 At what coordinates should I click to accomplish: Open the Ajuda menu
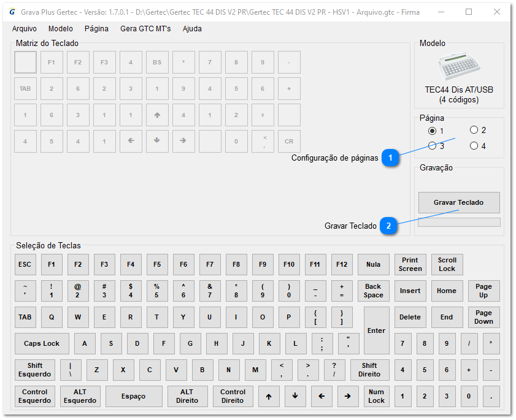192,29
